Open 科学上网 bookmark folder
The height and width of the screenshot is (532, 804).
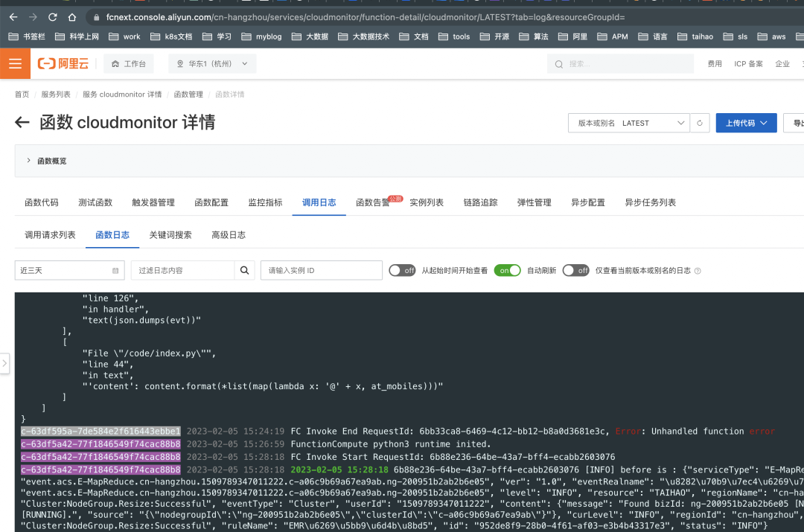[77, 37]
